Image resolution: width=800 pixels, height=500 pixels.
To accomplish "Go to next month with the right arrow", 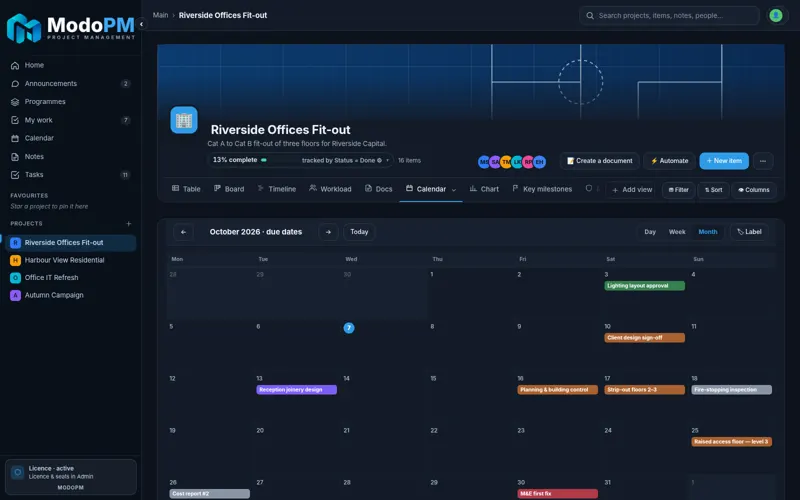I will click(328, 232).
